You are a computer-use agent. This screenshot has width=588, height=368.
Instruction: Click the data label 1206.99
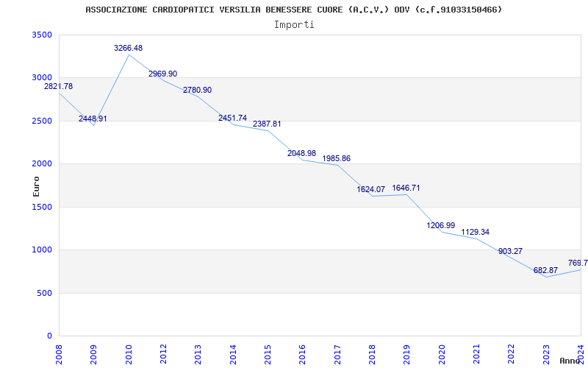pos(441,225)
